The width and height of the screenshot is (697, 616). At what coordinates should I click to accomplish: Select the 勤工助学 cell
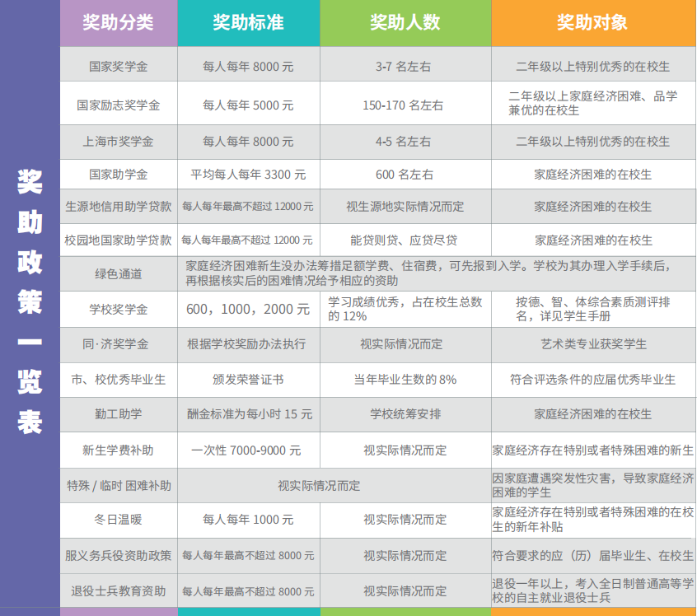click(x=119, y=414)
